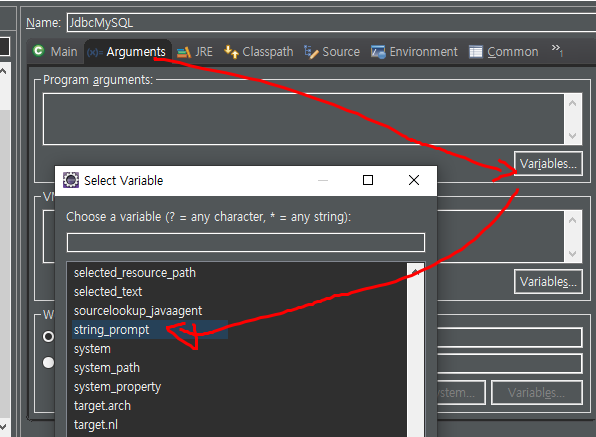Choose system_property from the variable list
Image resolution: width=596 pixels, height=437 pixels.
(x=117, y=387)
